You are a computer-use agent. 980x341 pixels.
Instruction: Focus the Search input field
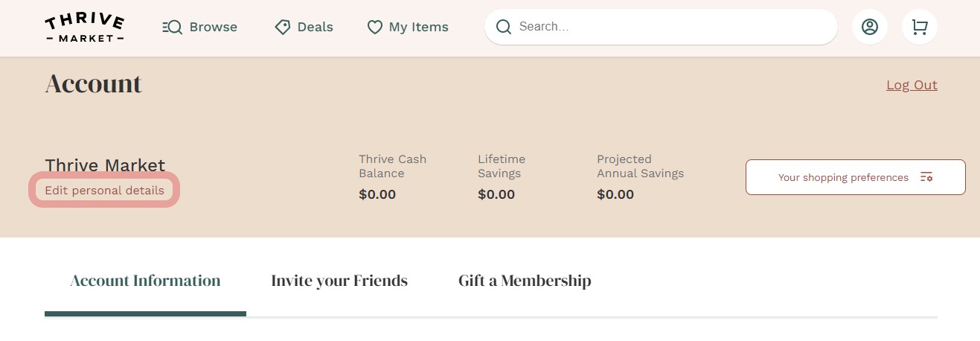click(670, 27)
